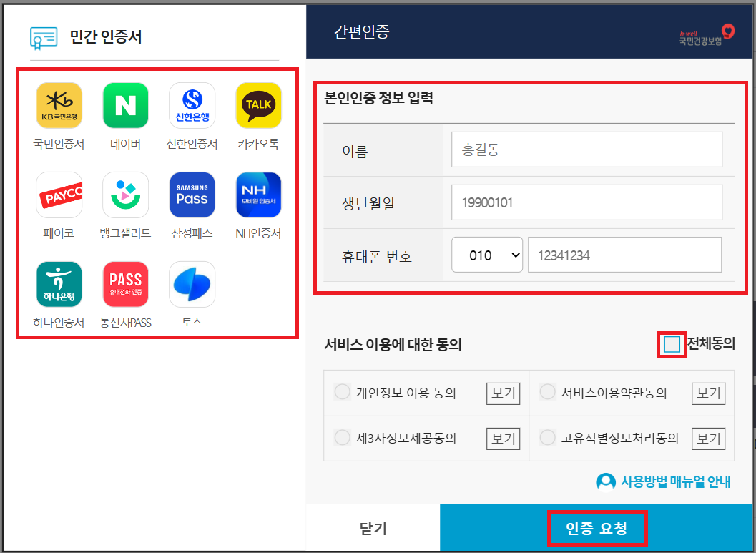Click the 생년월일 field label
The image size is (756, 553).
click(x=368, y=203)
